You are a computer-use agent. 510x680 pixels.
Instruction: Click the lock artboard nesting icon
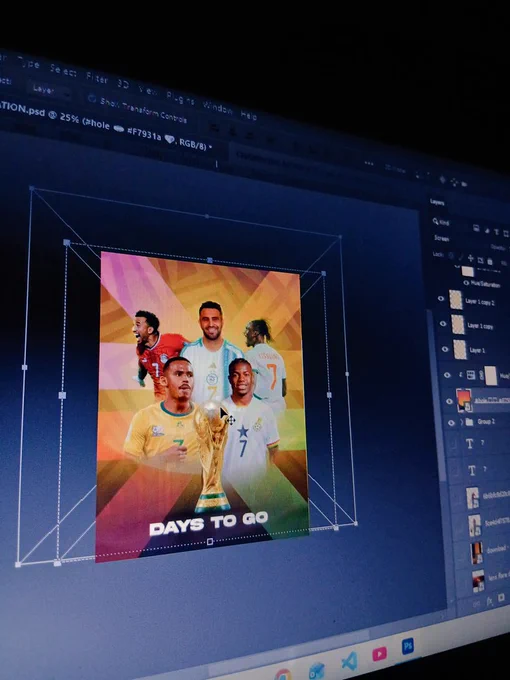[480, 260]
